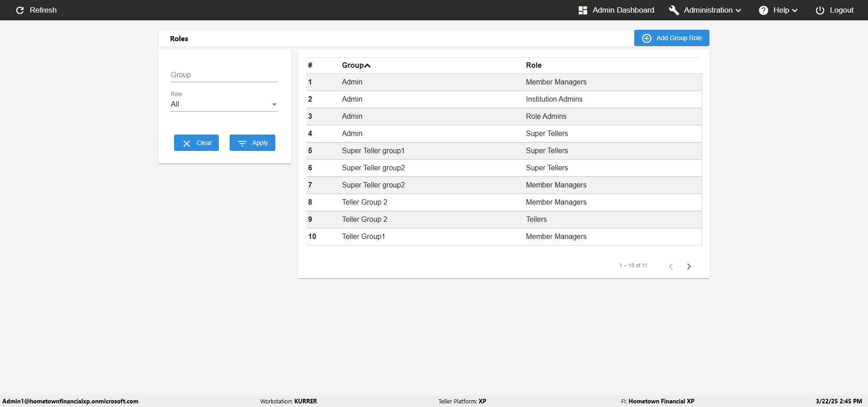Go to previous page of roles
Screen dimensions: 868x407
pos(671,266)
